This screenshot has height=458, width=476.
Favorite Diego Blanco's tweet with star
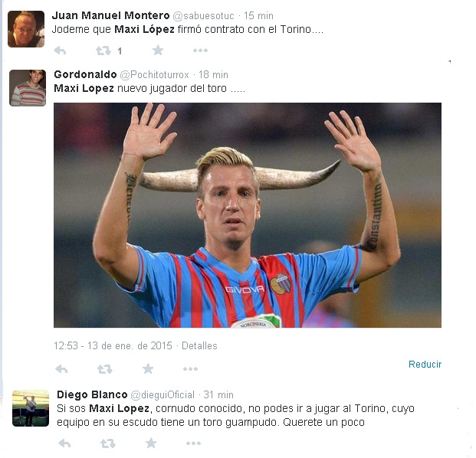point(151,443)
